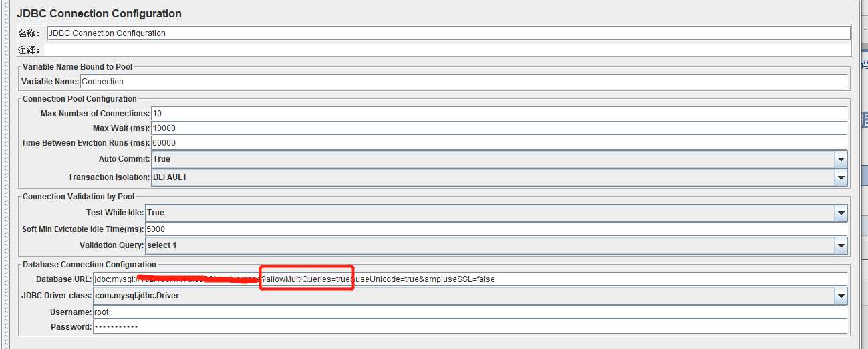This screenshot has height=349, width=868.
Task: Click the 注释 comment input field
Action: [447, 49]
